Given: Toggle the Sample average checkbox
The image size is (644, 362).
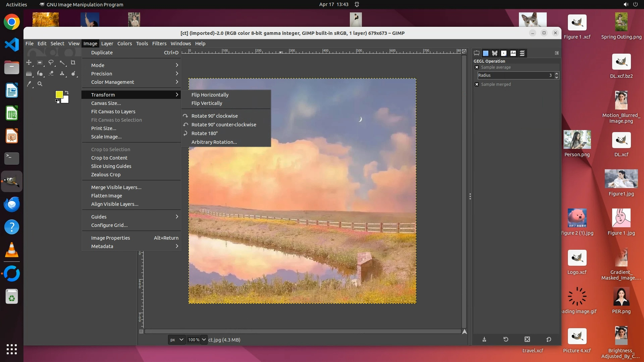Looking at the screenshot, I should [x=477, y=67].
